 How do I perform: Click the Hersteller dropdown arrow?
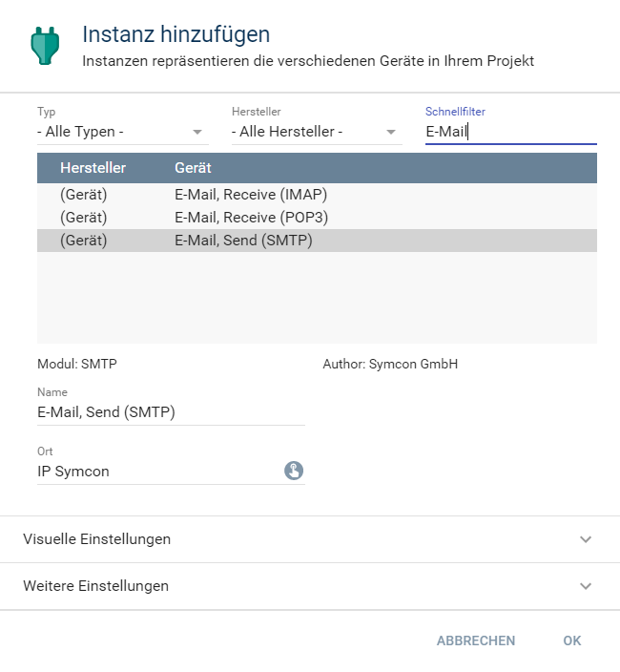391,133
